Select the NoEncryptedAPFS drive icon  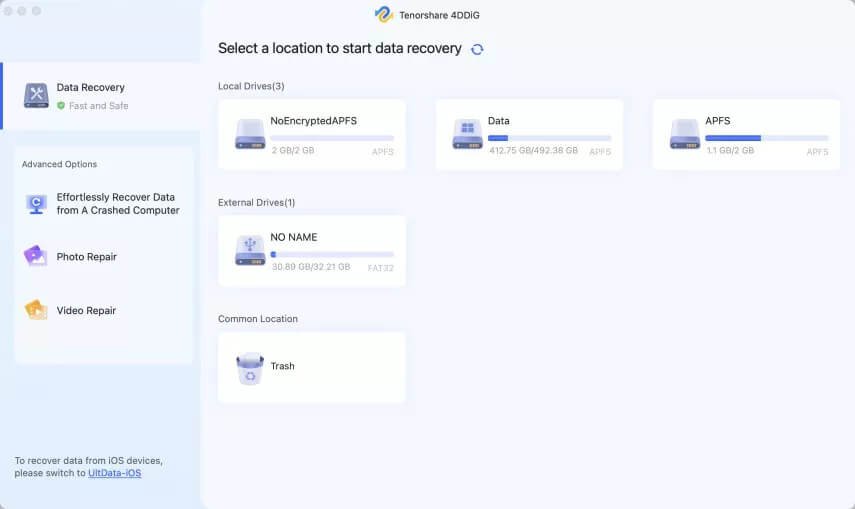coord(250,134)
